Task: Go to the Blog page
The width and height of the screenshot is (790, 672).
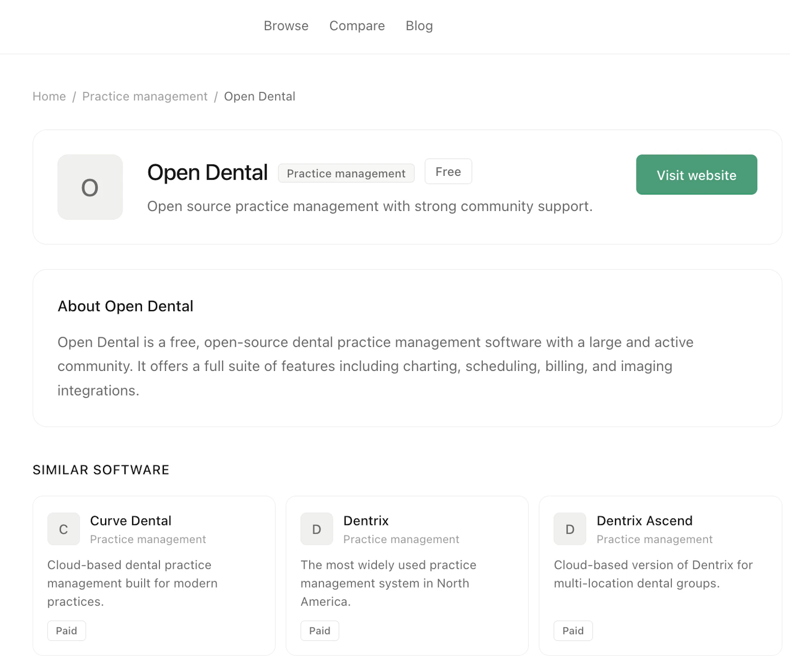Action: click(419, 26)
